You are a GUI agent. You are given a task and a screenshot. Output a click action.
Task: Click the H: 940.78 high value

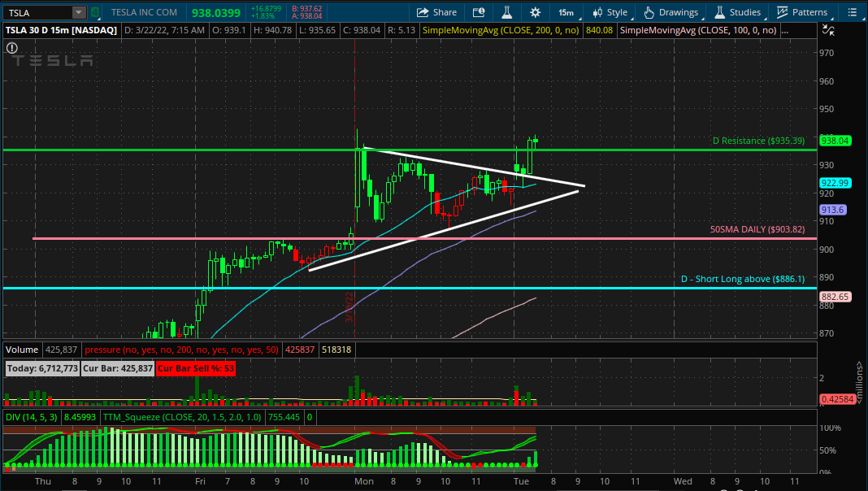pyautogui.click(x=272, y=30)
